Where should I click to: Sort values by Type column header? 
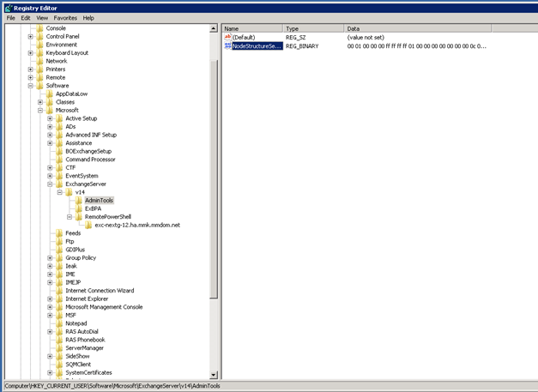tap(313, 28)
